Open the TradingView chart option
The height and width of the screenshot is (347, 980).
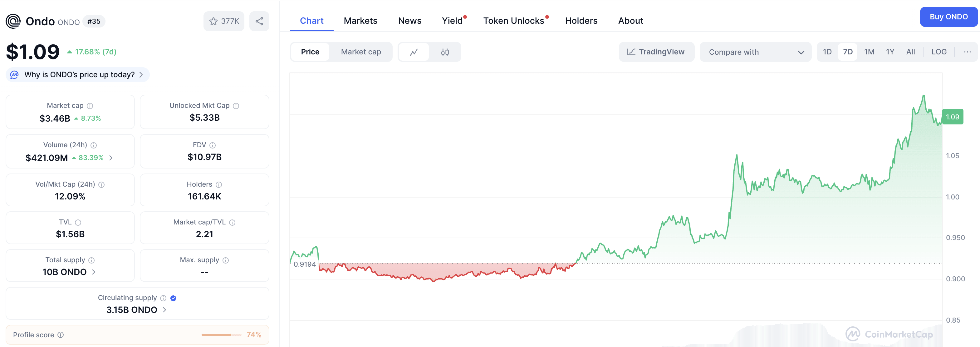656,52
